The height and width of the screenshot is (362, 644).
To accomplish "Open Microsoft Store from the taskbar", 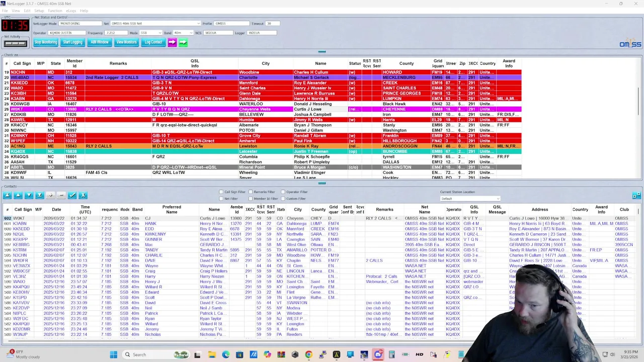I will click(x=239, y=354).
